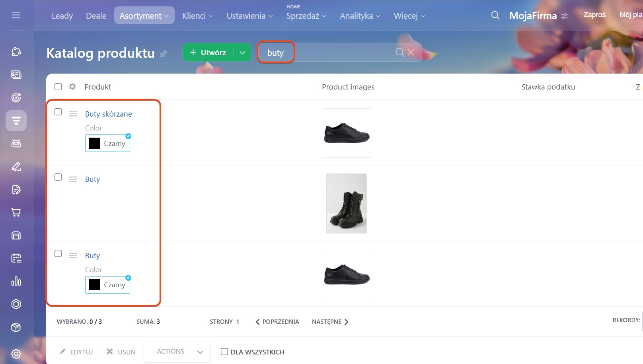This screenshot has height=364, width=643.
Task: Open column settings gear icon
Action: click(x=72, y=87)
